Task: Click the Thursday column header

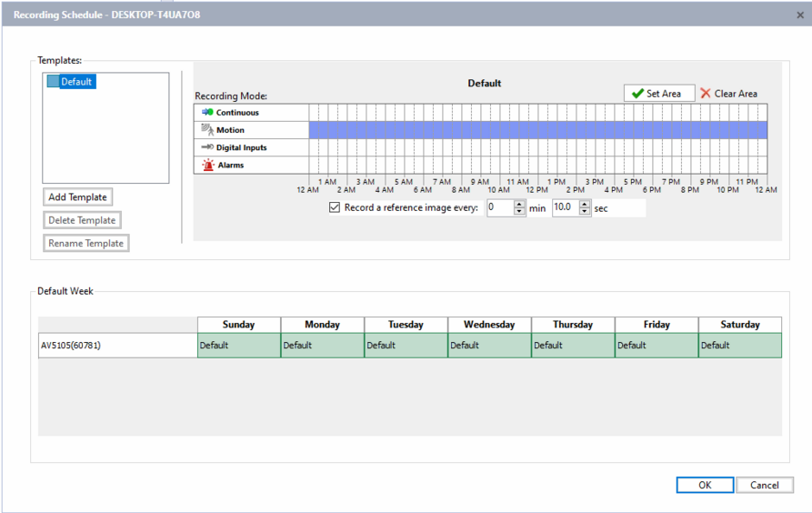Action: pos(573,325)
